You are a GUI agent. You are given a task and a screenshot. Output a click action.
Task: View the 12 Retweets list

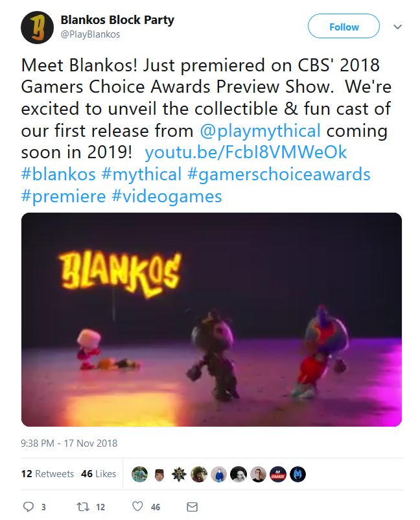click(x=47, y=473)
